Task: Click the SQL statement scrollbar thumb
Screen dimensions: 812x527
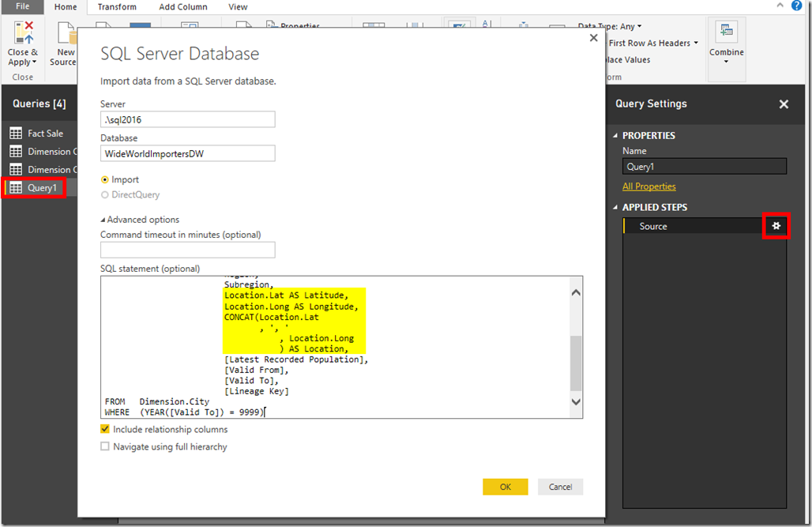Action: (x=576, y=363)
